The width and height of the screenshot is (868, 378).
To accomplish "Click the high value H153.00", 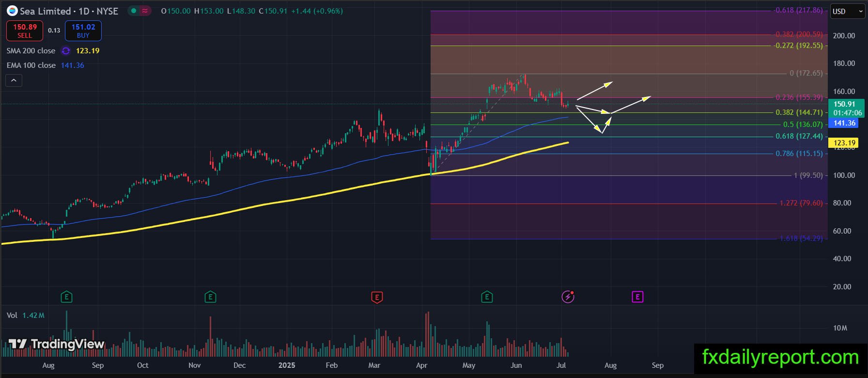I will (x=209, y=11).
